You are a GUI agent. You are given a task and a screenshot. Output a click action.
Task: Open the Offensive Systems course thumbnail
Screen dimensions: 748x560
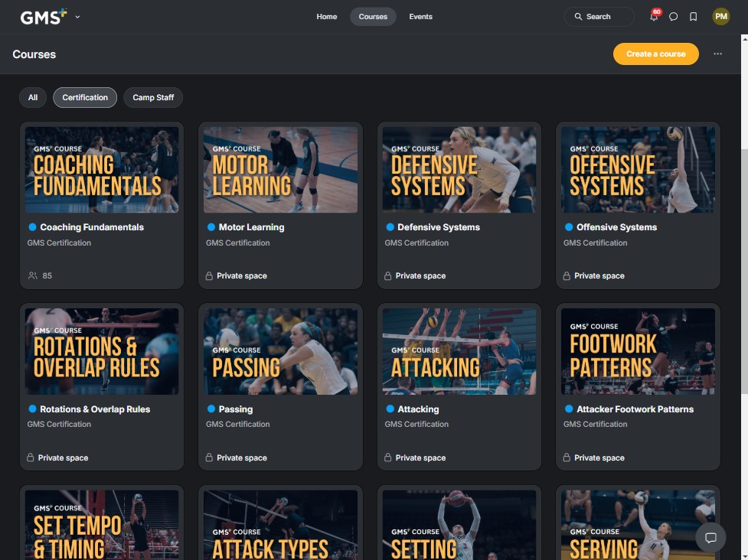click(x=638, y=170)
